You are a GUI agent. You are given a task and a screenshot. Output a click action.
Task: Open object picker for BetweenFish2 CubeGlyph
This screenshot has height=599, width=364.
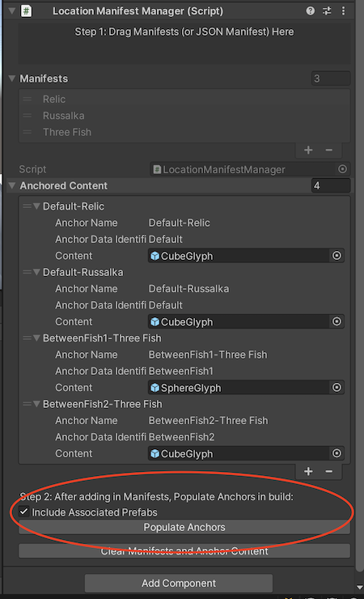tap(336, 453)
